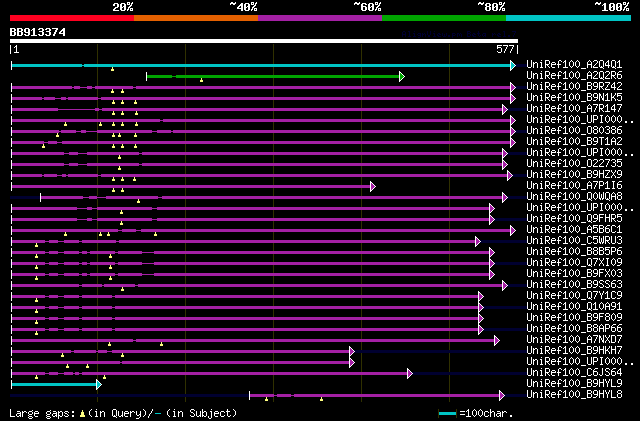Image resolution: width=640 pixels, height=421 pixels.
Task: Select the UniRef100_B9FX03 label
Action: [x=574, y=274]
